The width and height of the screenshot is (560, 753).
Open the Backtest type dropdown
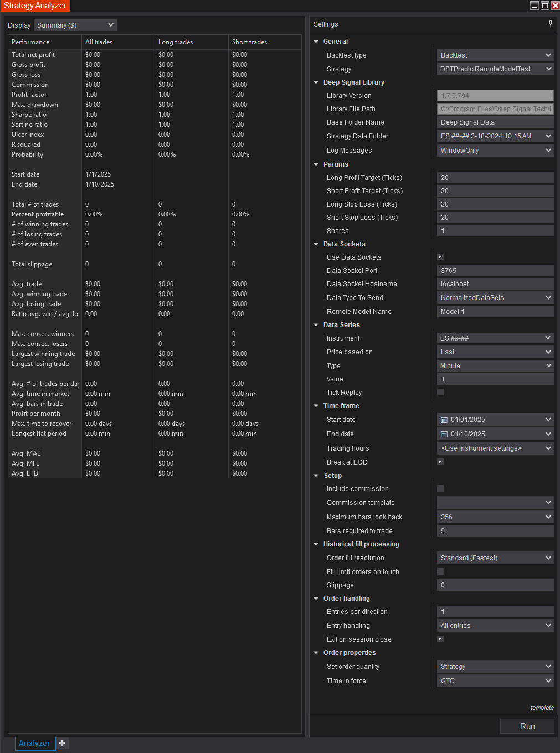(495, 55)
